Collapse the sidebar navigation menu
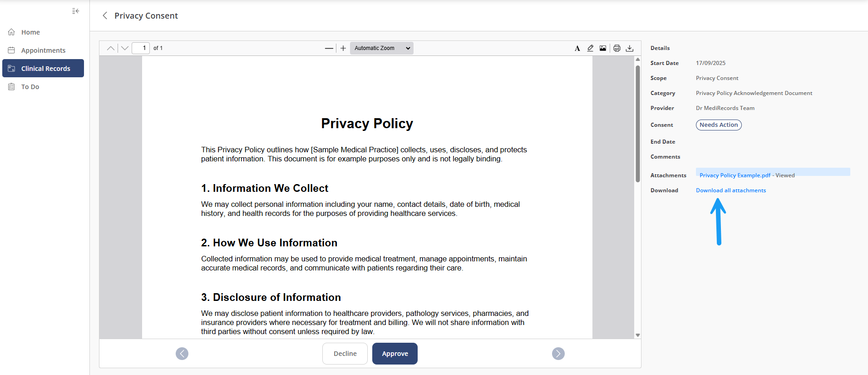Viewport: 868px width, 375px height. click(75, 11)
